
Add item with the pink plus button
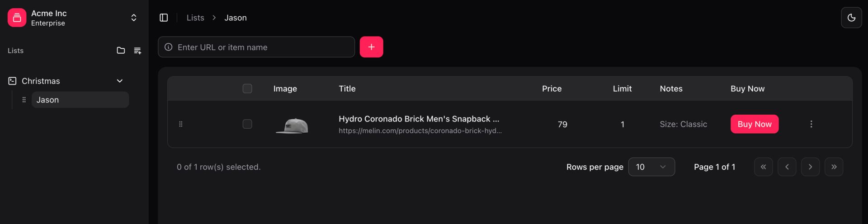(371, 47)
